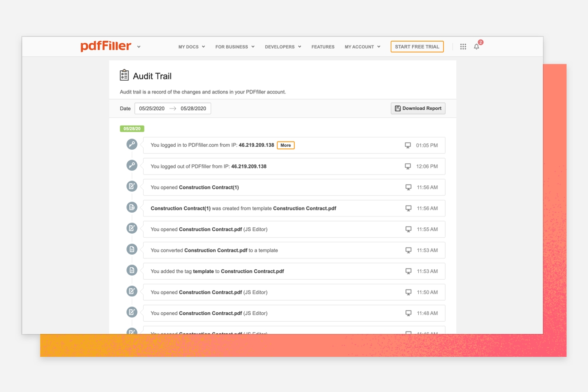588x392 pixels.
Task: Click key icon beside the 12:06 PM logout entry
Action: pos(132,165)
